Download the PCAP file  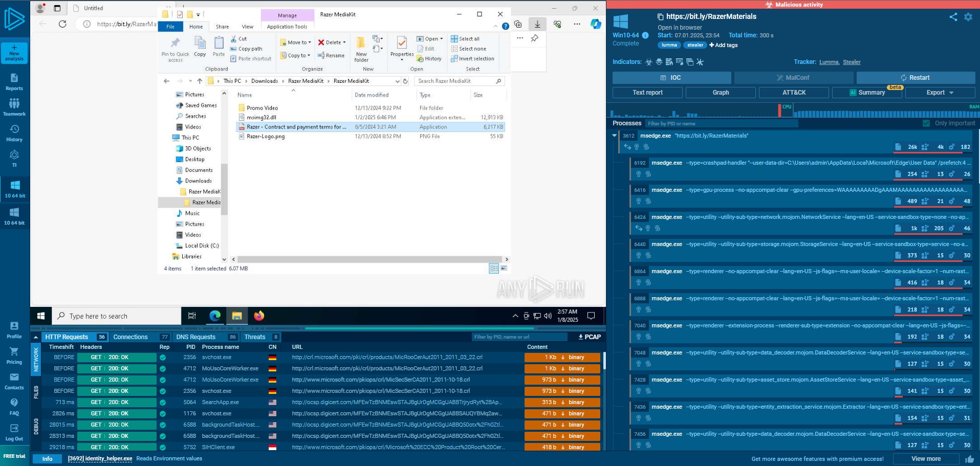tap(589, 337)
